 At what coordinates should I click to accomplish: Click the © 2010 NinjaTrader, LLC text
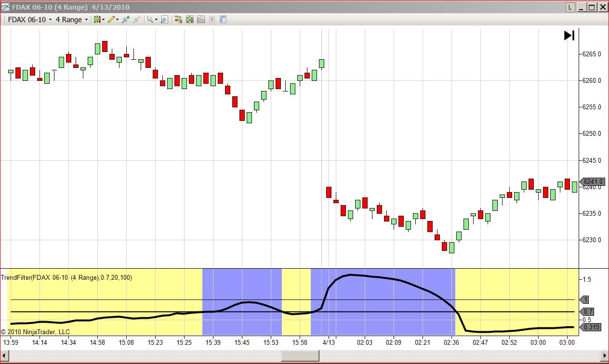35,332
